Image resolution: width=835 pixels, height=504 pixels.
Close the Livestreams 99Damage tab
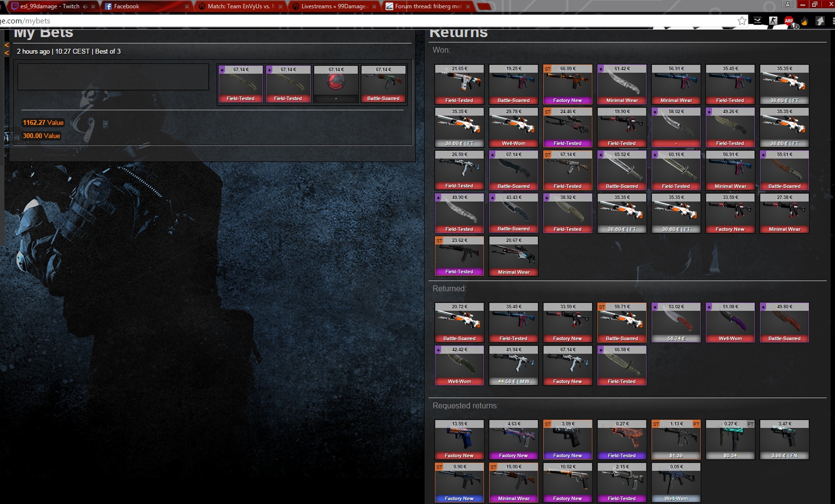click(x=374, y=7)
